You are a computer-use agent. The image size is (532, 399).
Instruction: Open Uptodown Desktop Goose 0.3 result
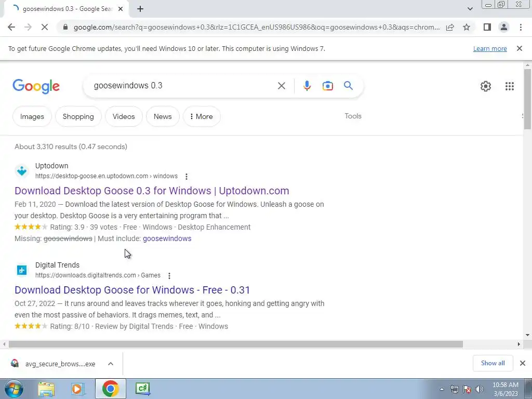pyautogui.click(x=152, y=191)
